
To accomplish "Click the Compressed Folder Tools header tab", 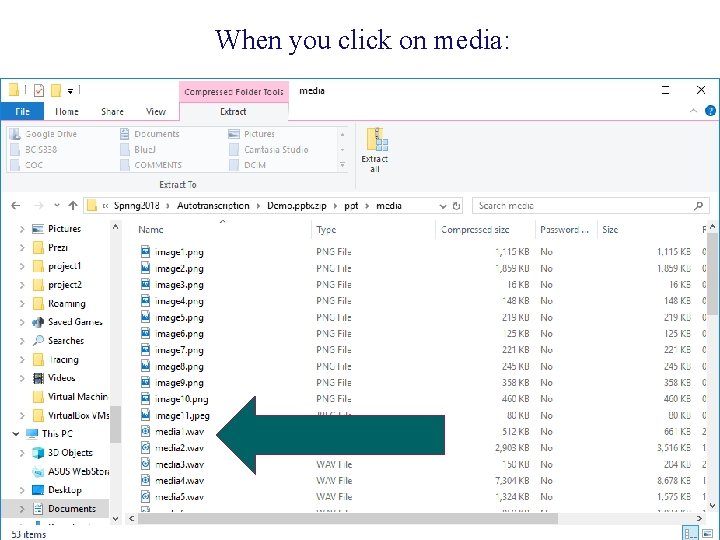I will [x=234, y=92].
